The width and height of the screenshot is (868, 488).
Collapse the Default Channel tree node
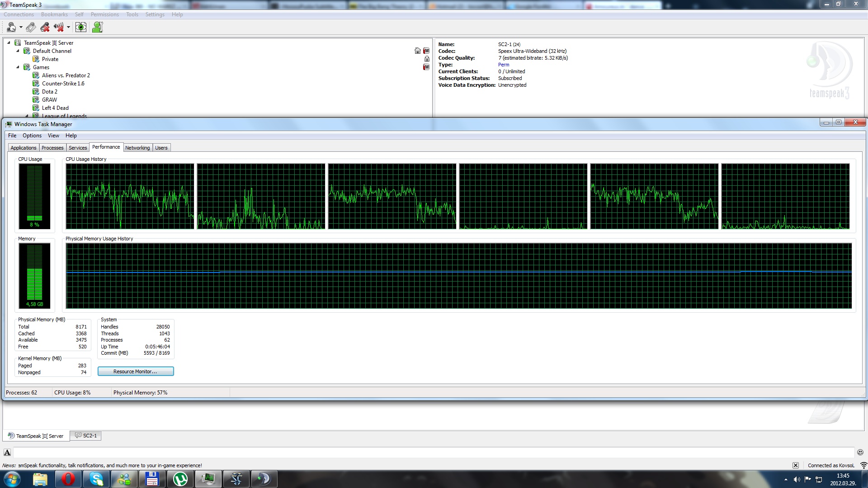click(18, 51)
